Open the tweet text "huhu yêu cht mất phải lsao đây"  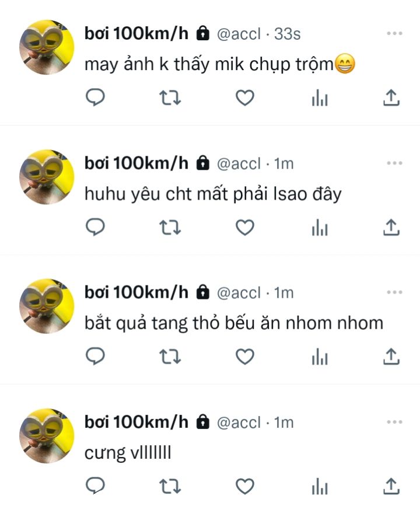point(213,194)
